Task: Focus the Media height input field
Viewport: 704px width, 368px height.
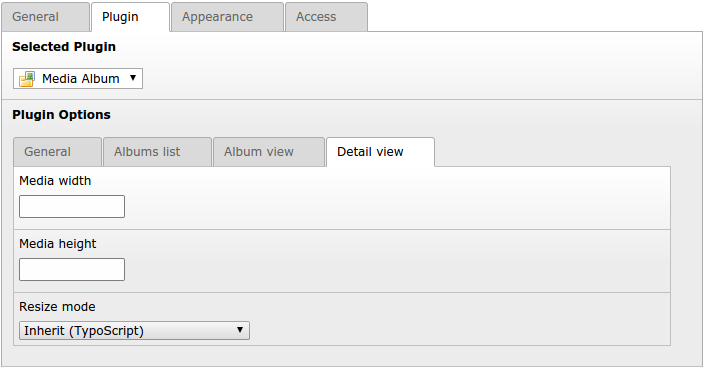Action: click(x=72, y=269)
